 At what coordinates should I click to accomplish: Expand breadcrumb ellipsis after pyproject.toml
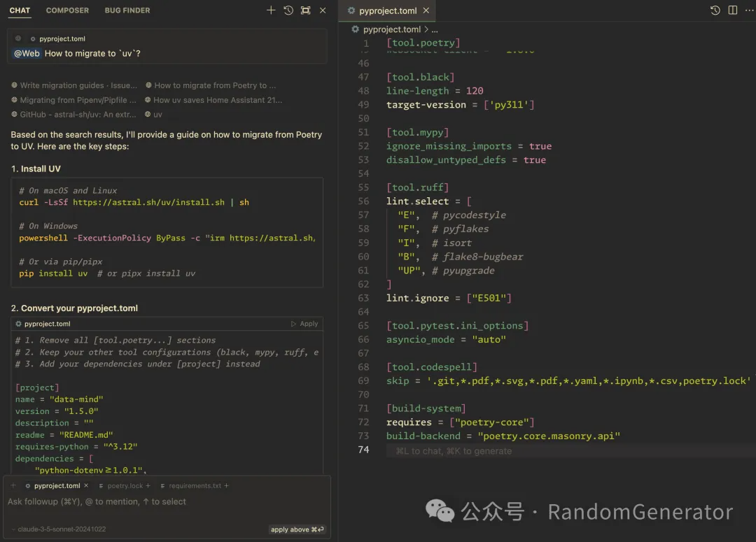(435, 29)
